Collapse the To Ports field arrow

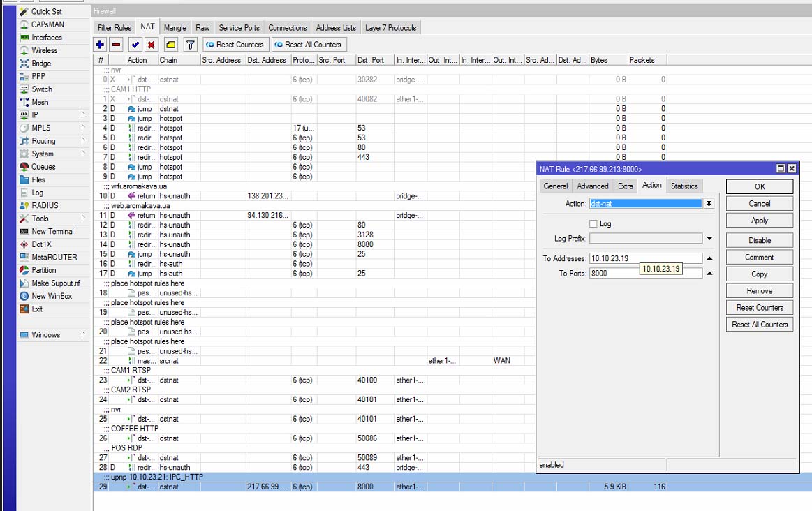pyautogui.click(x=709, y=273)
